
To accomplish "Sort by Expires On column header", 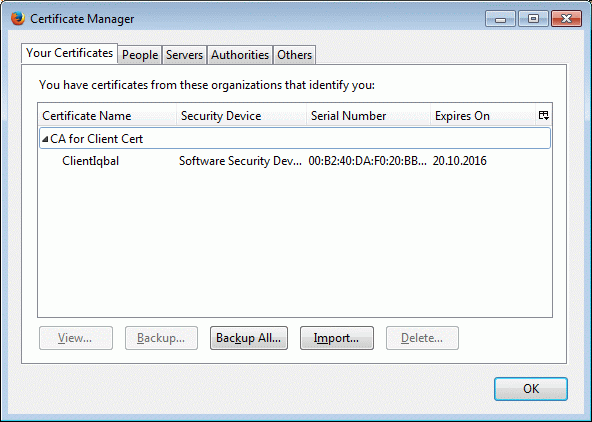I will [x=484, y=116].
